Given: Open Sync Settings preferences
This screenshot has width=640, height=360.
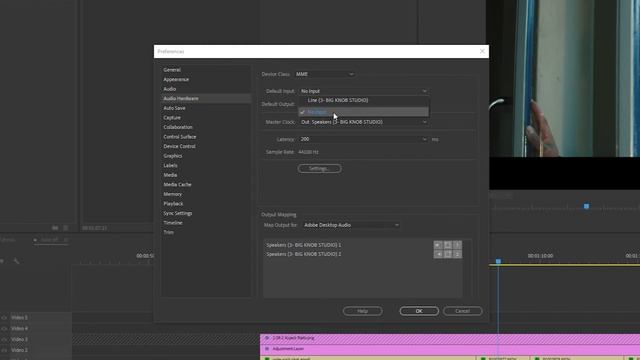Looking at the screenshot, I should 178,213.
